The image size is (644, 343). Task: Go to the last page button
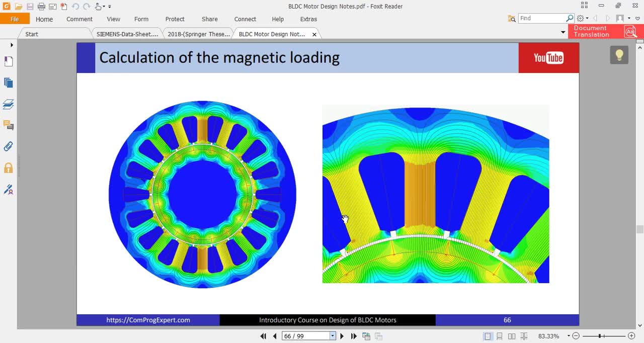pos(354,336)
